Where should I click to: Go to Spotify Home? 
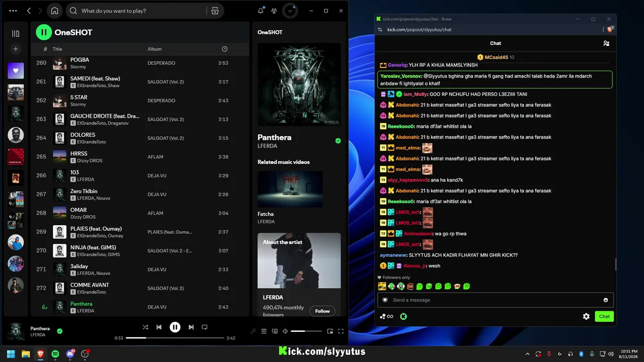click(x=55, y=11)
